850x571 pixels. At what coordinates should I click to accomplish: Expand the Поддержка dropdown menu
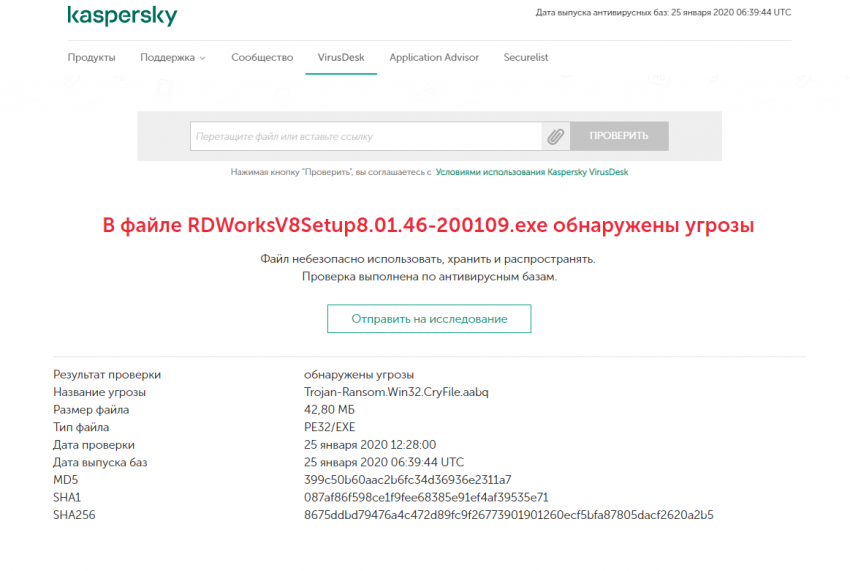point(172,57)
